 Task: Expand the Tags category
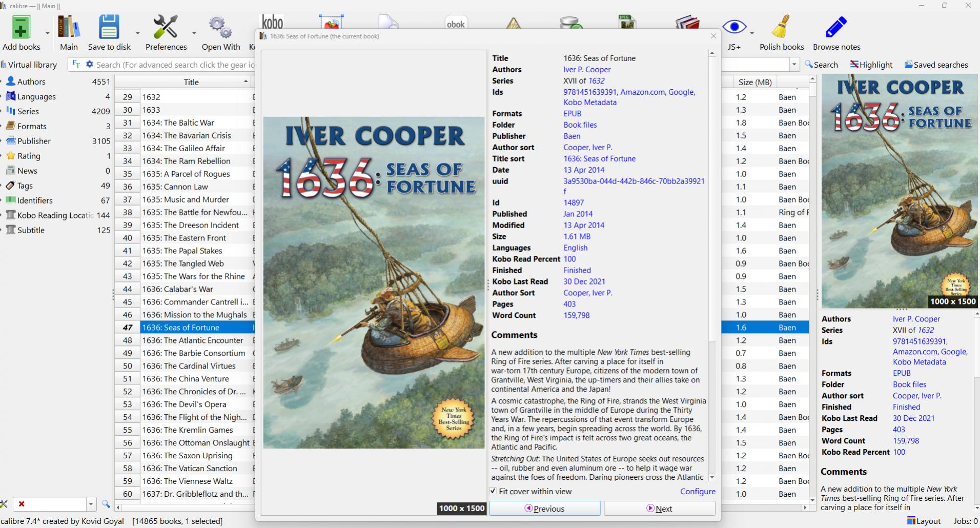(x=2, y=186)
